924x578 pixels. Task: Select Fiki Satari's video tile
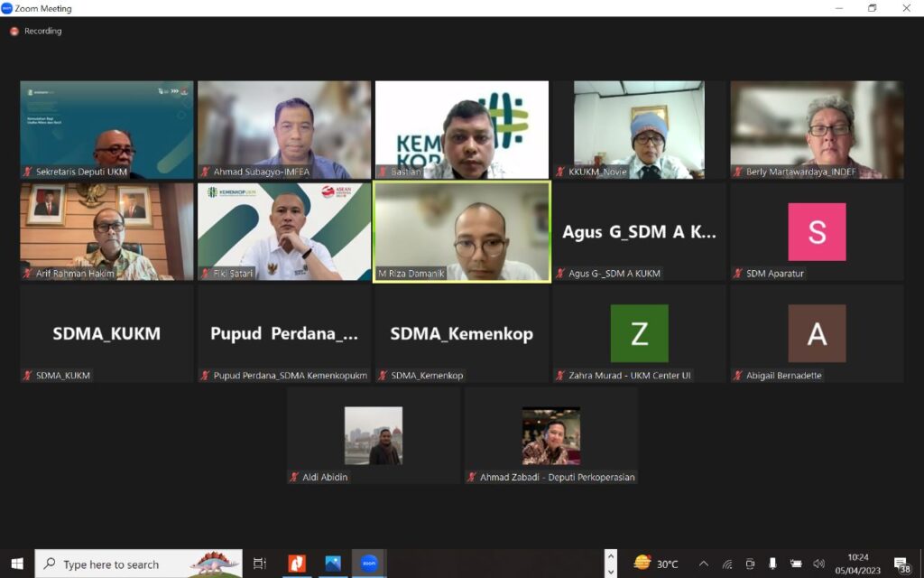[x=284, y=231]
